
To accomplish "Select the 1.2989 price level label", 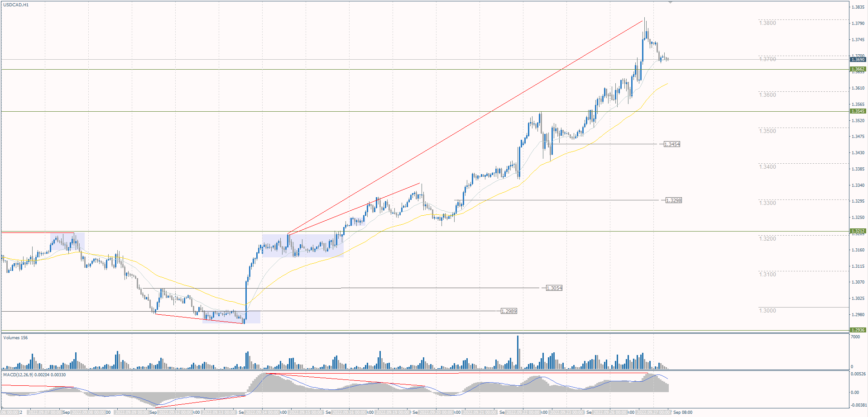I will tap(509, 311).
